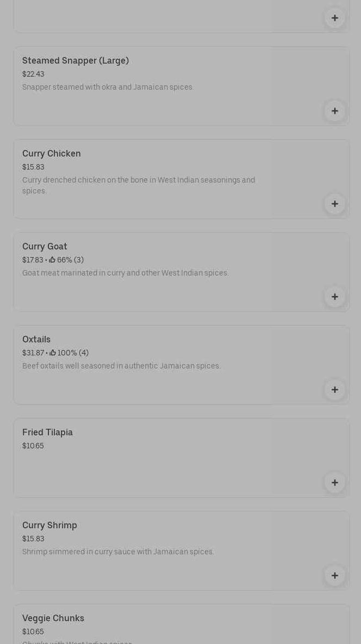
Task: Select the Curry Chicken menu item title
Action: pos(52,154)
